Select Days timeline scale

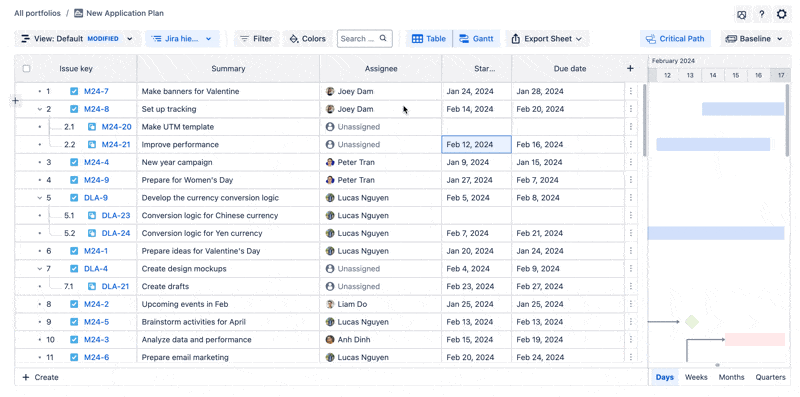click(664, 377)
